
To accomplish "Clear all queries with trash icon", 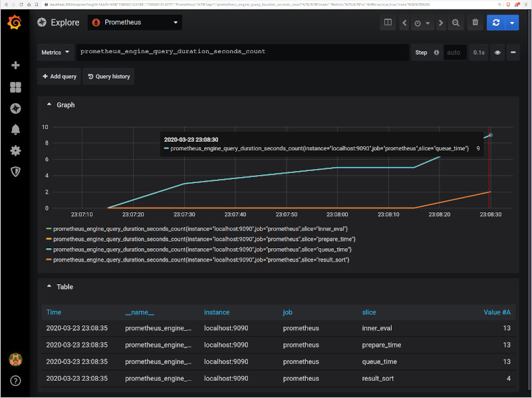I will click(x=475, y=23).
